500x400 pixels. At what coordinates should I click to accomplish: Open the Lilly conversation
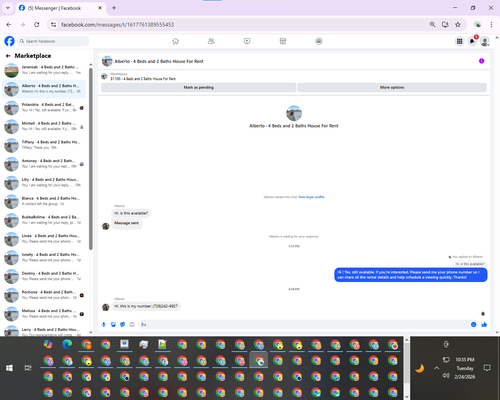tap(44, 182)
